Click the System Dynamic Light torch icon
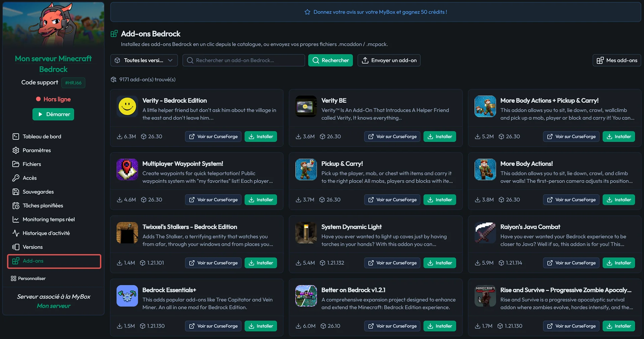Screen dimensions: 644x339 point(306,233)
